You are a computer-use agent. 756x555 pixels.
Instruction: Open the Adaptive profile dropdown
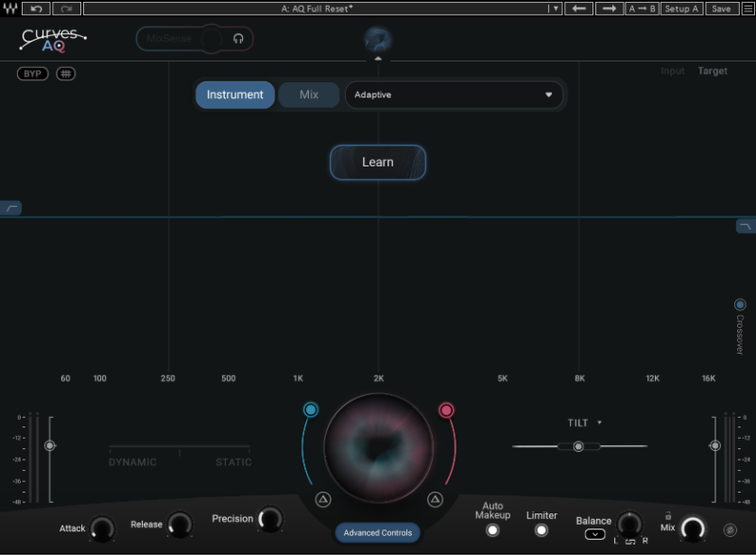point(454,95)
